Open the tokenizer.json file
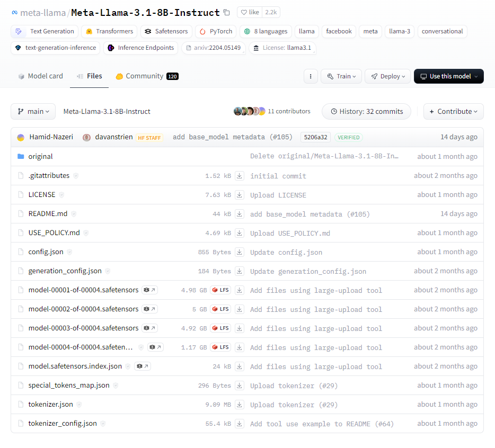Screen dimensions: 495x448 click(50, 405)
